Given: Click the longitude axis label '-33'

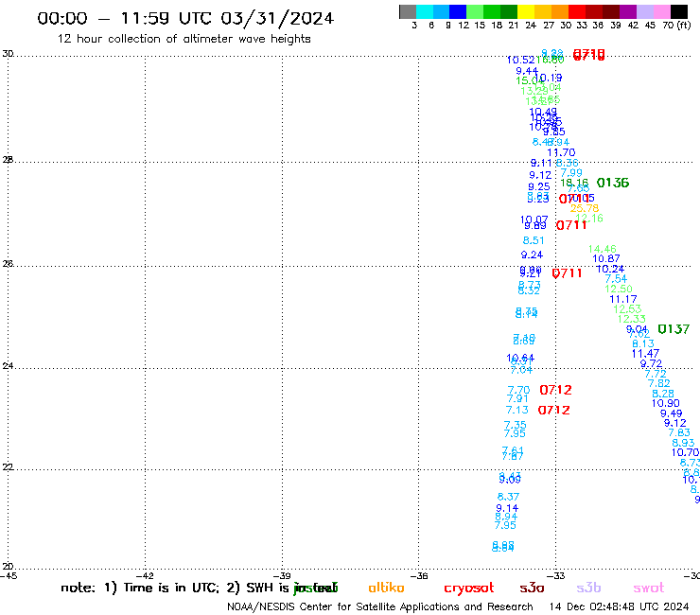Looking at the screenshot, I should 556,576.
